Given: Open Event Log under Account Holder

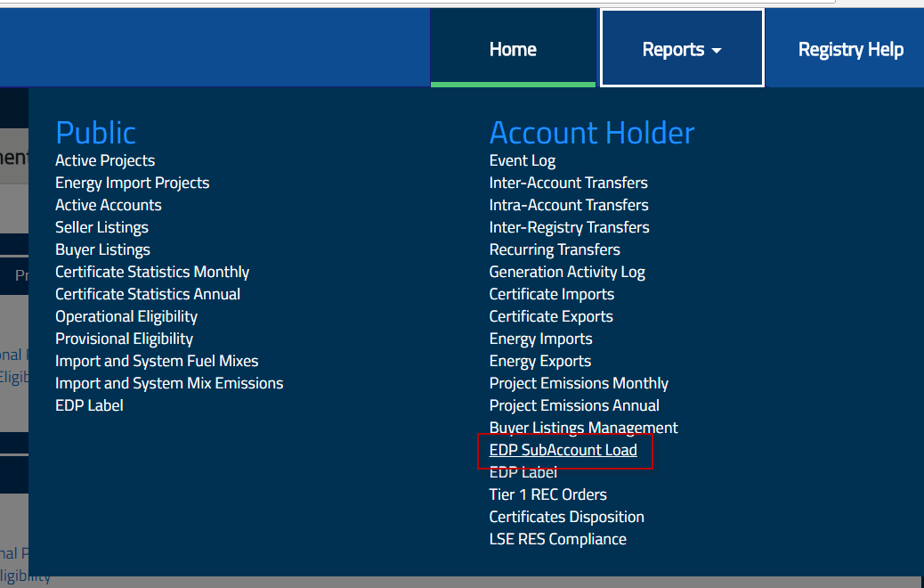Looking at the screenshot, I should [x=523, y=160].
